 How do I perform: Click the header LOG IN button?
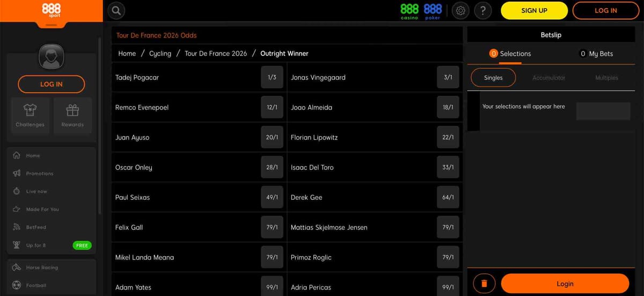[606, 11]
